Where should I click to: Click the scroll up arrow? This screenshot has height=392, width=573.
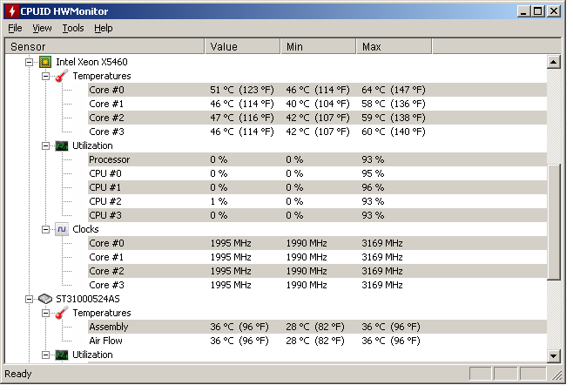pyautogui.click(x=554, y=62)
